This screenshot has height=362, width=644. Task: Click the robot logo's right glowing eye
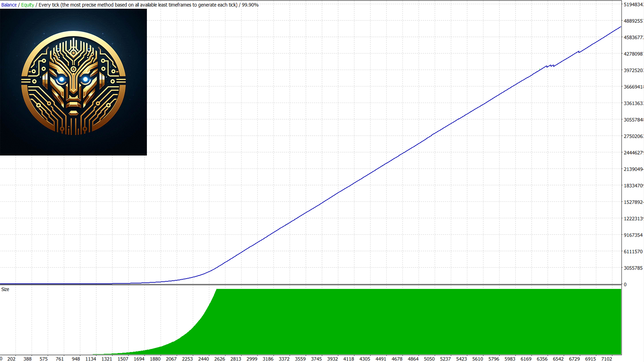point(86,79)
